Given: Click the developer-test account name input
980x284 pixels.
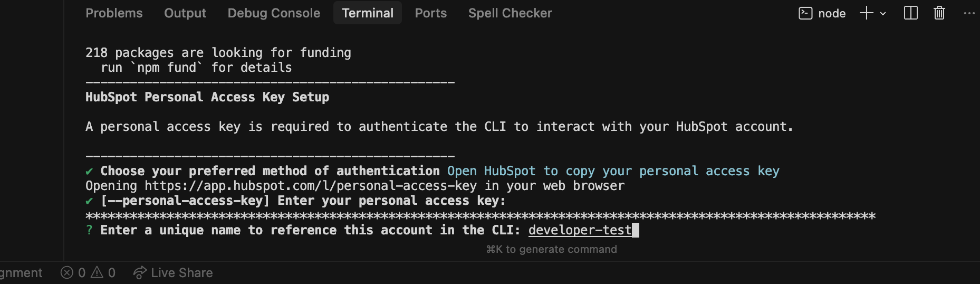Looking at the screenshot, I should (x=580, y=230).
